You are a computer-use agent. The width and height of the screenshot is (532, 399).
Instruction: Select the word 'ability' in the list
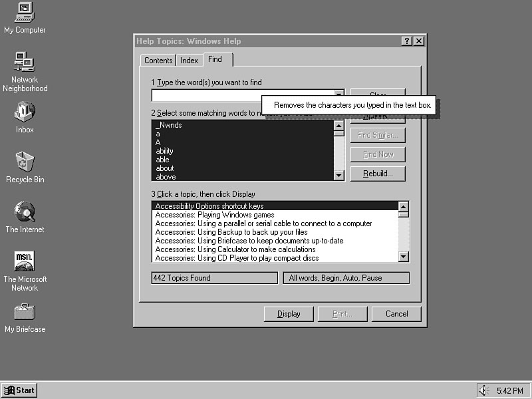click(243, 151)
